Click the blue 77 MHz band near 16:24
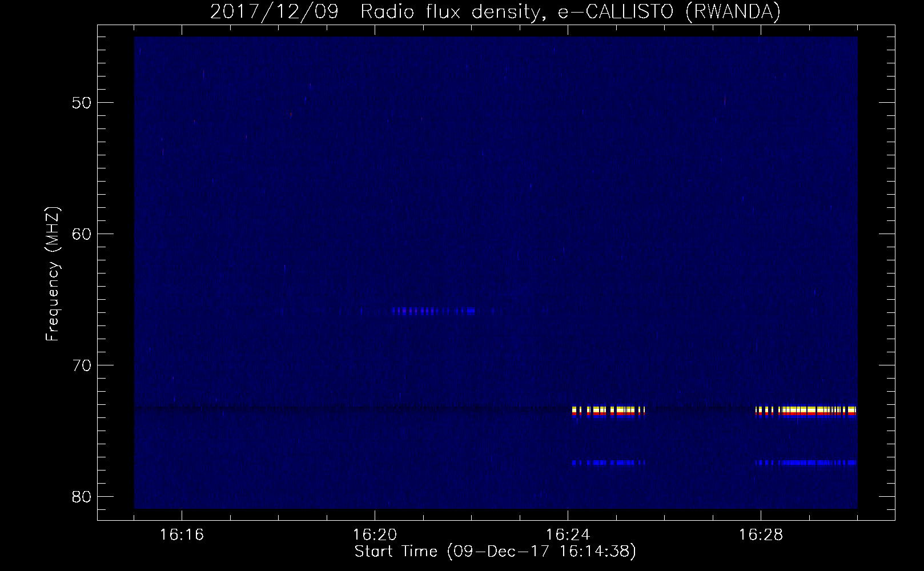This screenshot has height=571, width=924. (x=608, y=463)
